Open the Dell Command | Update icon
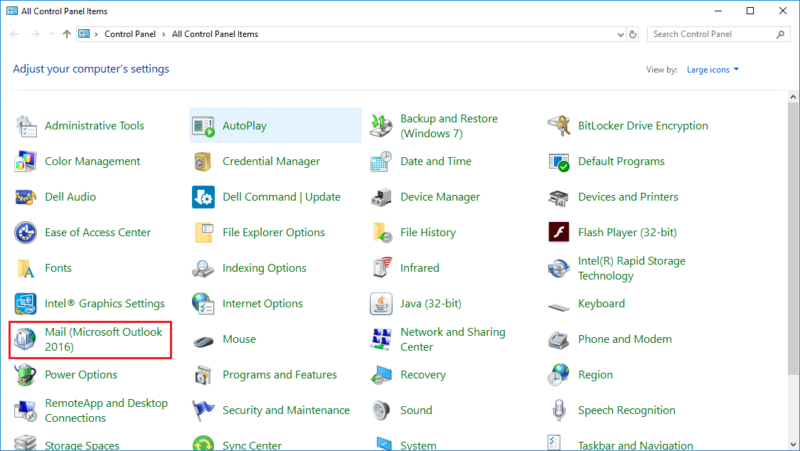 tap(203, 197)
